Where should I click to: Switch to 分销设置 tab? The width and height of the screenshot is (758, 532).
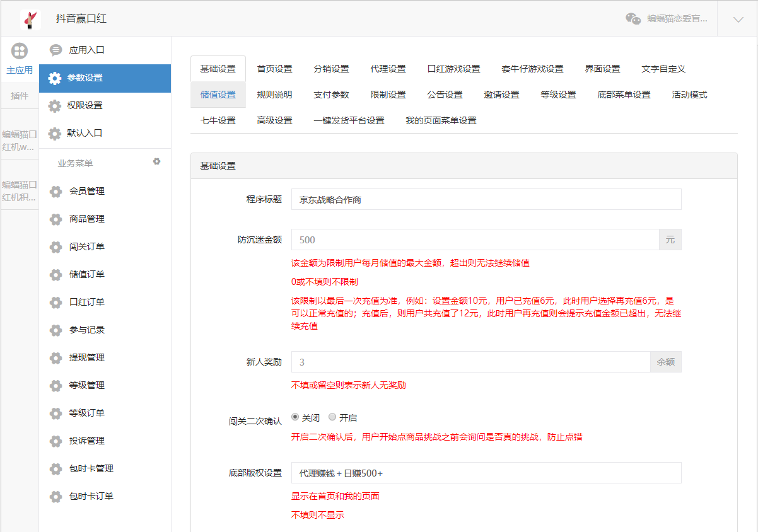[x=331, y=69]
